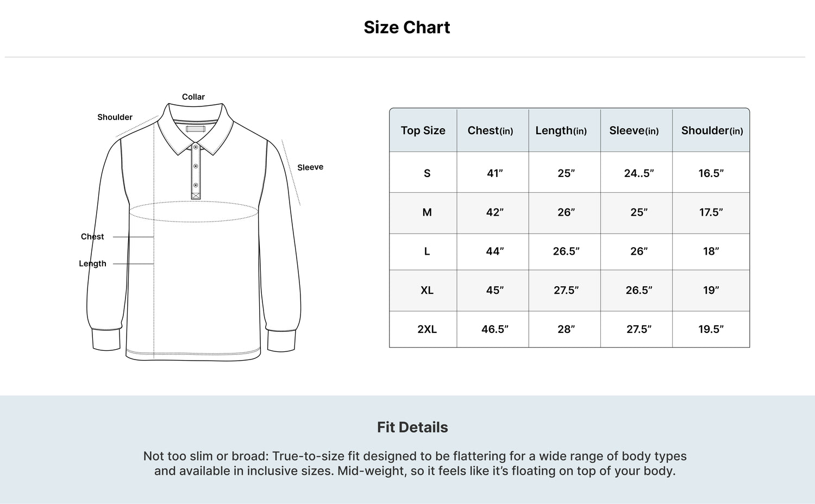
Task: Click the Sleeve(in) column header
Action: point(634,130)
